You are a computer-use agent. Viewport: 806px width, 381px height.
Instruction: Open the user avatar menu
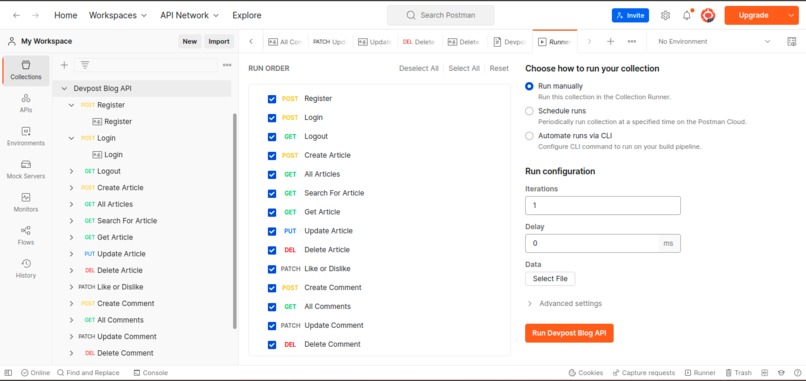(x=708, y=15)
